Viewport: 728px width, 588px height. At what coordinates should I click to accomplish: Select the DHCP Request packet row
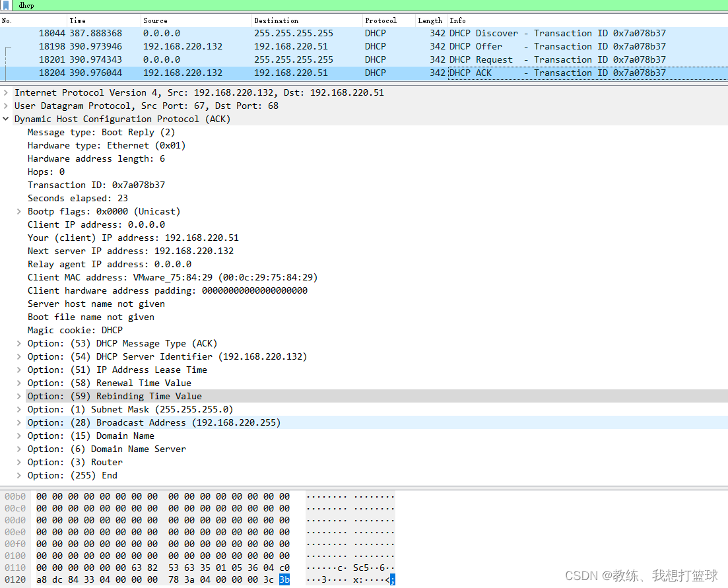[x=264, y=59]
